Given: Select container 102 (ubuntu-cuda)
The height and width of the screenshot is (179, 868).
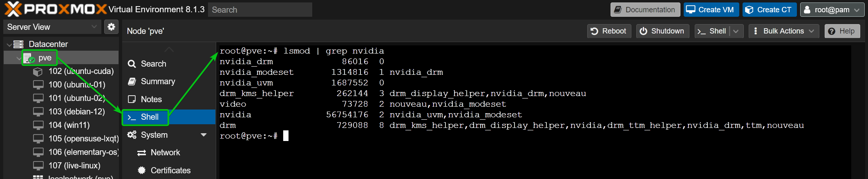Looking at the screenshot, I should pos(74,71).
